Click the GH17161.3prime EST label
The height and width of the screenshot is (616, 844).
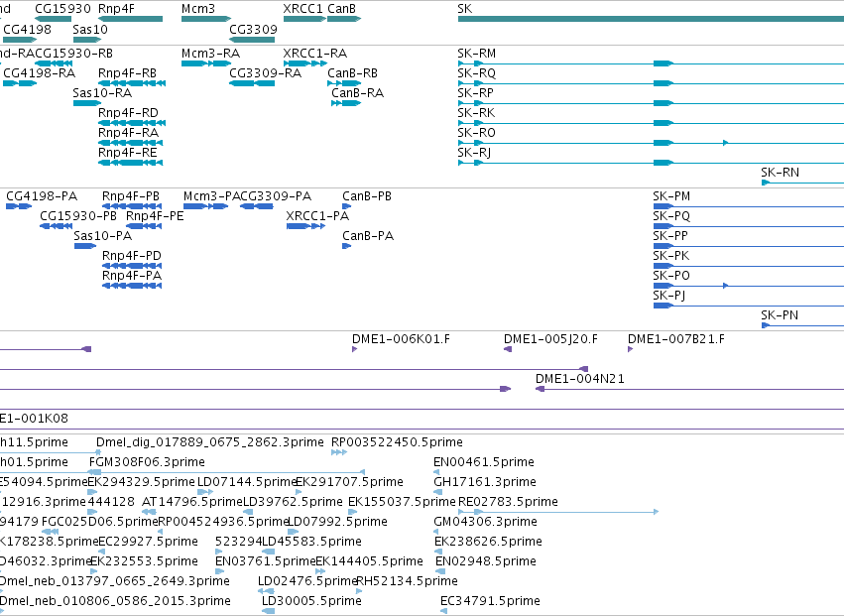pyautogui.click(x=485, y=483)
